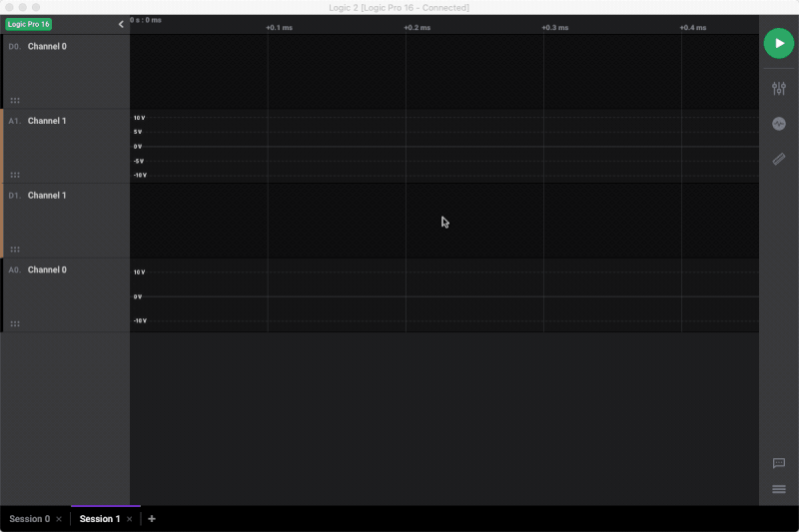Select the D0 Channel 0 label
This screenshot has width=799, height=532.
pyautogui.click(x=47, y=47)
